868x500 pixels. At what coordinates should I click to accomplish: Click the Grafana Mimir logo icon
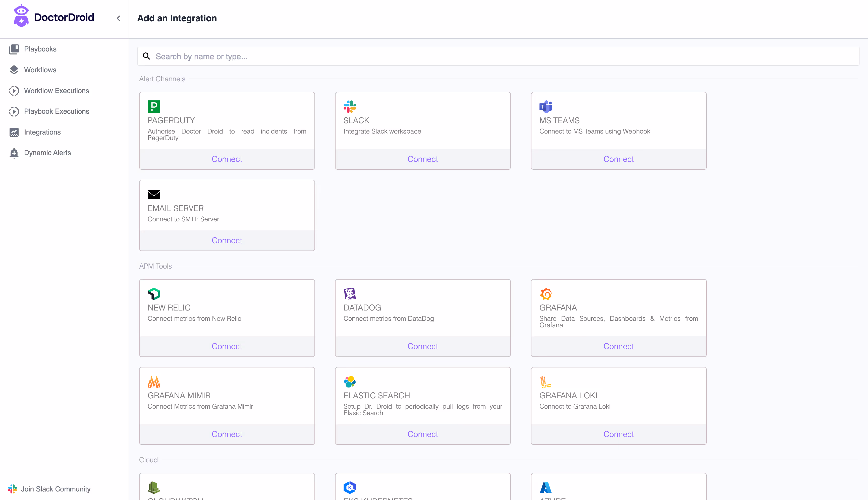tap(154, 382)
